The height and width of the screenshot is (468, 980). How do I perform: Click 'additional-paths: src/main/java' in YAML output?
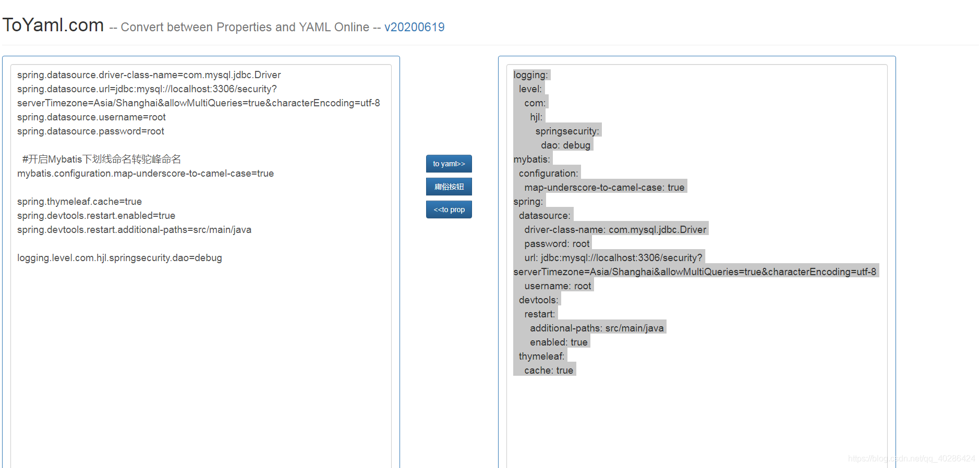click(597, 328)
